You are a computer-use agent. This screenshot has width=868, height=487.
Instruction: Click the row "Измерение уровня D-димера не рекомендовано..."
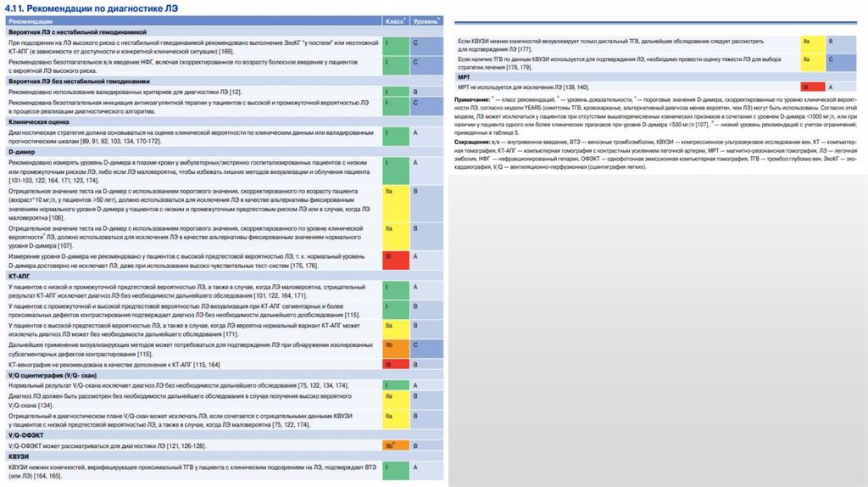pyautogui.click(x=224, y=261)
